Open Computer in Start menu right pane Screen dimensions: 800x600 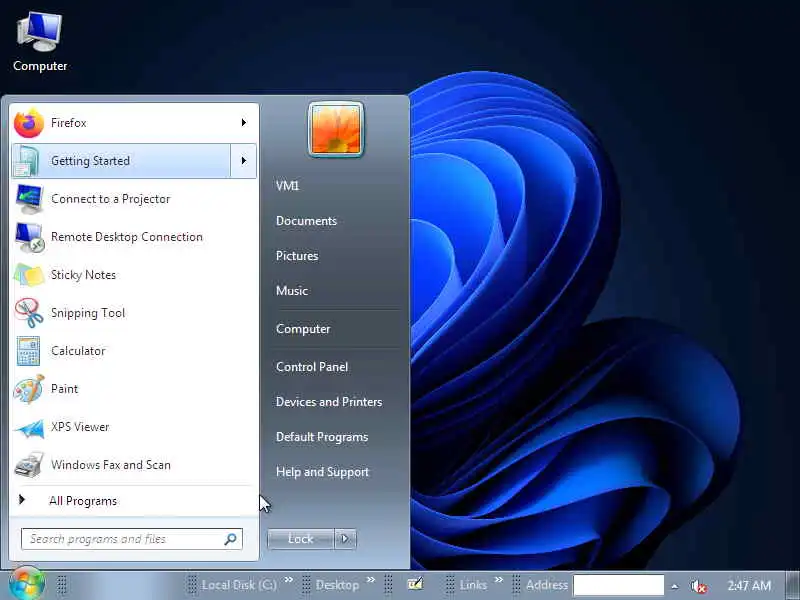[x=303, y=329]
